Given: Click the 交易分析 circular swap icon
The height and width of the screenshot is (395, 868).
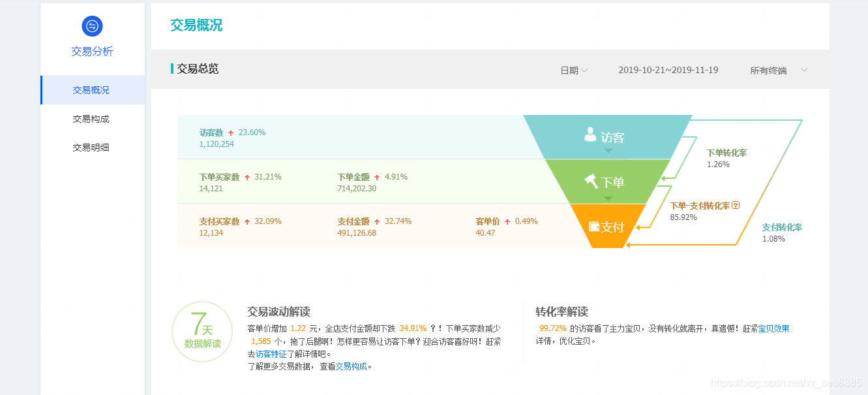Looking at the screenshot, I should 92,25.
